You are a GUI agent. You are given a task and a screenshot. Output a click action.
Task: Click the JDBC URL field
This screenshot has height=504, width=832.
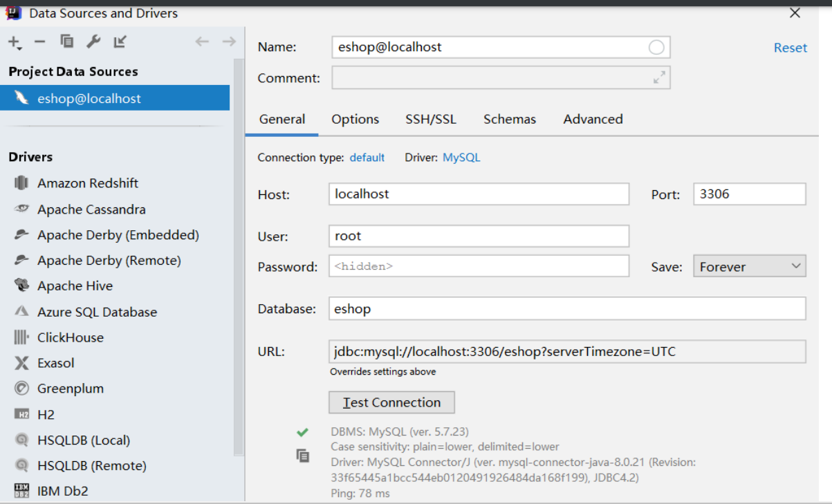[x=567, y=351]
